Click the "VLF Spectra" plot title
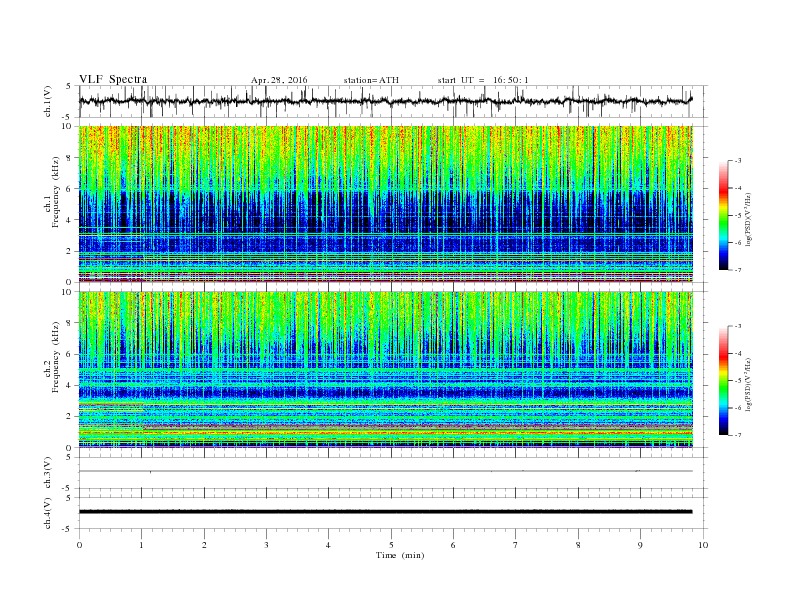The height and width of the screenshot is (612, 792). (113, 79)
